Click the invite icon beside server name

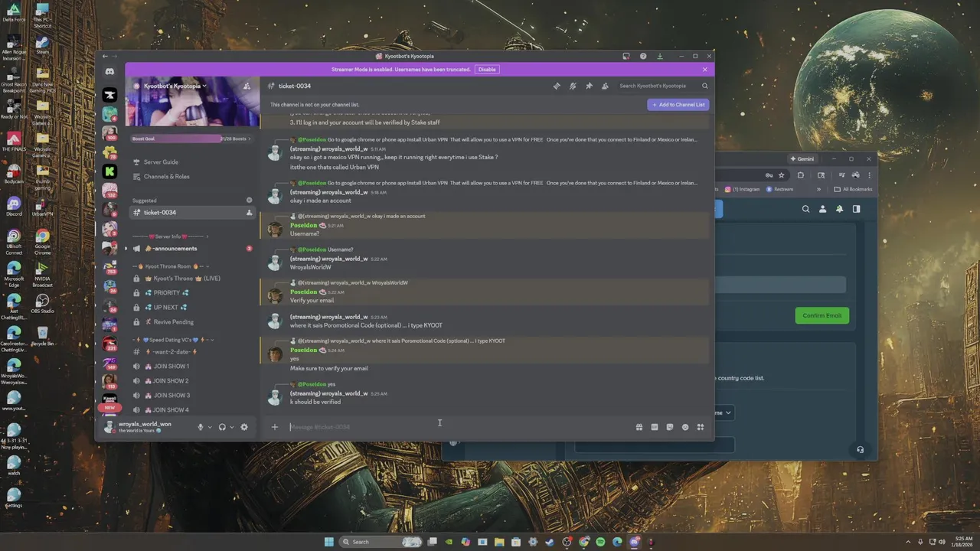point(247,86)
